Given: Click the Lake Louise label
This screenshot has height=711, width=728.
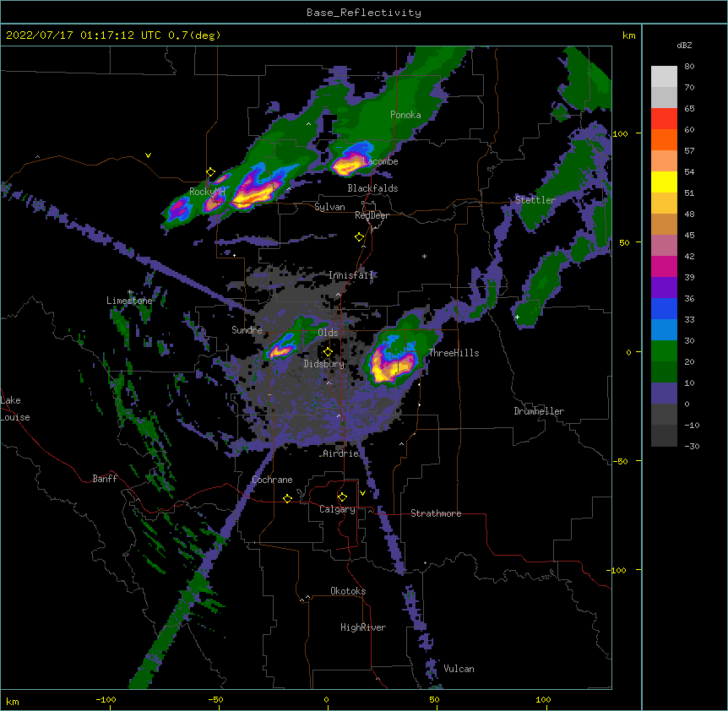Looking at the screenshot, I should (15, 409).
